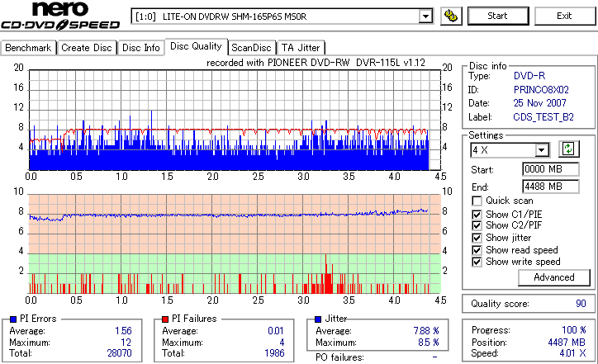
Task: Click the PI Failures total 1986
Action: click(x=274, y=353)
